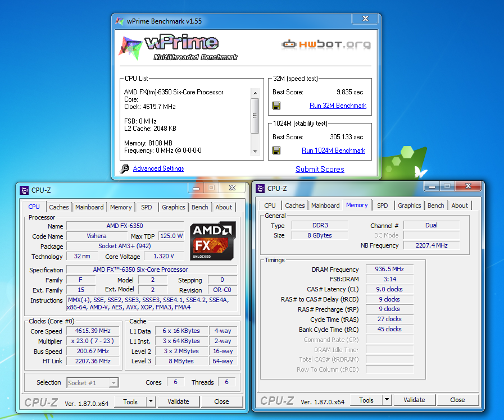Image resolution: width=504 pixels, height=420 pixels.
Task: Click Tools button in right CPU-Z
Action: coord(366,400)
